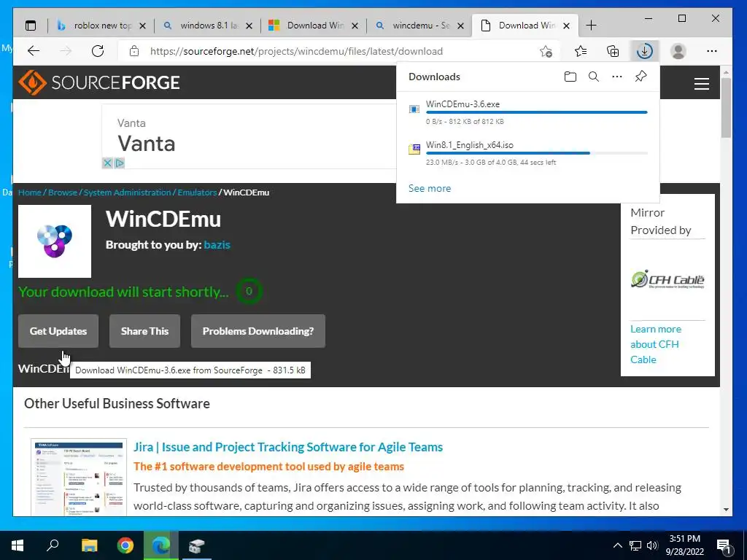Click the Microsoft Edge taskbar icon

coord(161,545)
